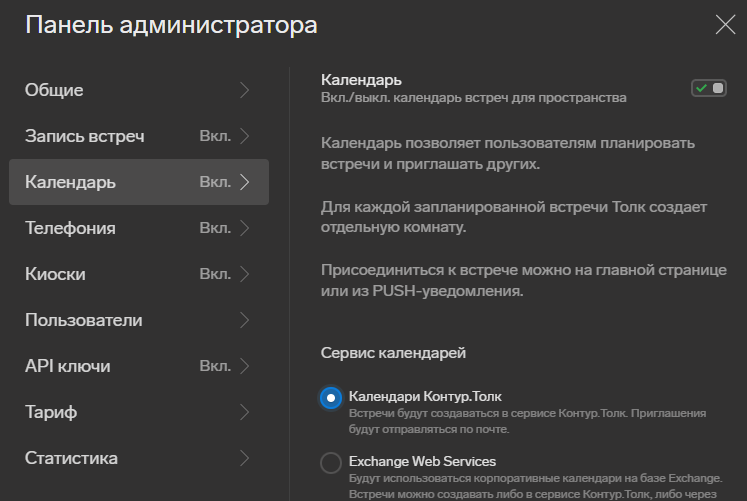Toggle the Календарь switch off

[x=709, y=88]
